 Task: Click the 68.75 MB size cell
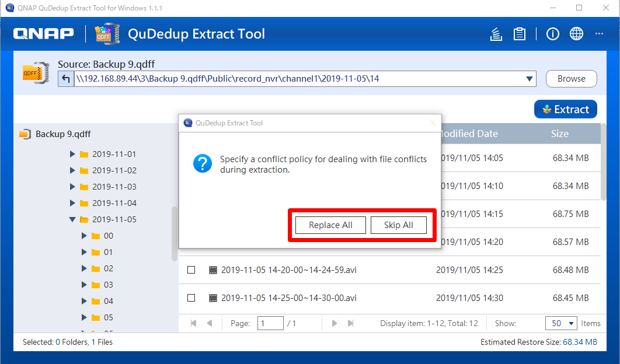(x=570, y=214)
